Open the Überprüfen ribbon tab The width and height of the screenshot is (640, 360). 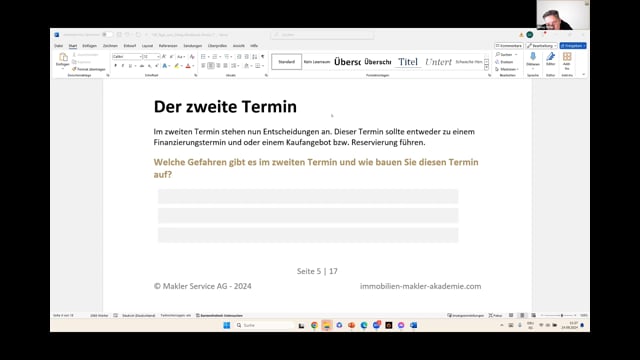217,46
